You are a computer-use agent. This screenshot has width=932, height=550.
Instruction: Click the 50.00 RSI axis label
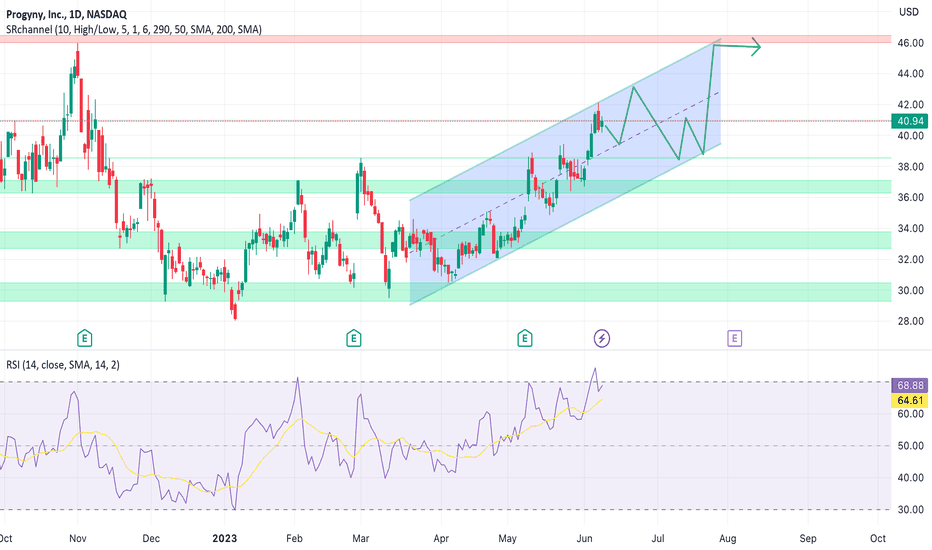point(910,446)
